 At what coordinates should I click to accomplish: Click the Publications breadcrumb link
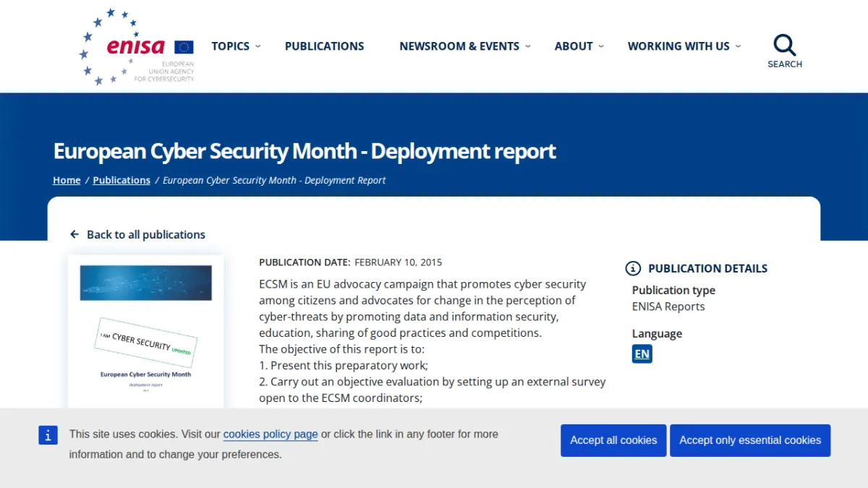(122, 180)
